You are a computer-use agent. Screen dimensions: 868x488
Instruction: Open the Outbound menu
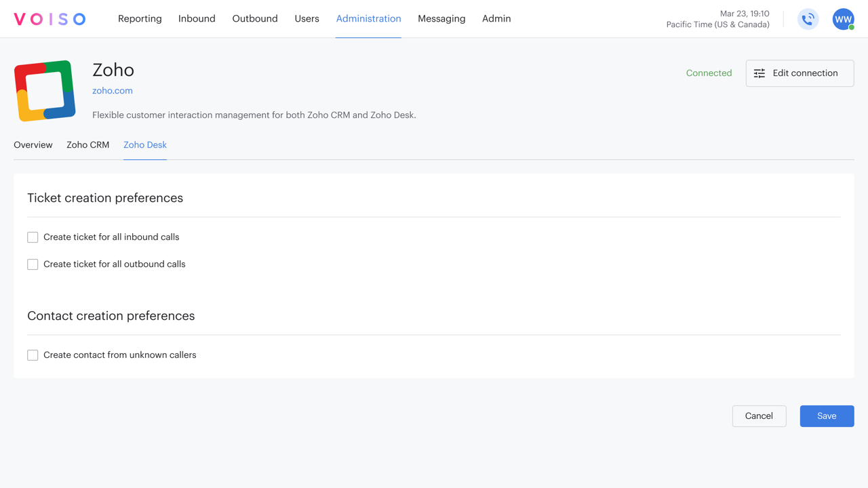(x=255, y=19)
